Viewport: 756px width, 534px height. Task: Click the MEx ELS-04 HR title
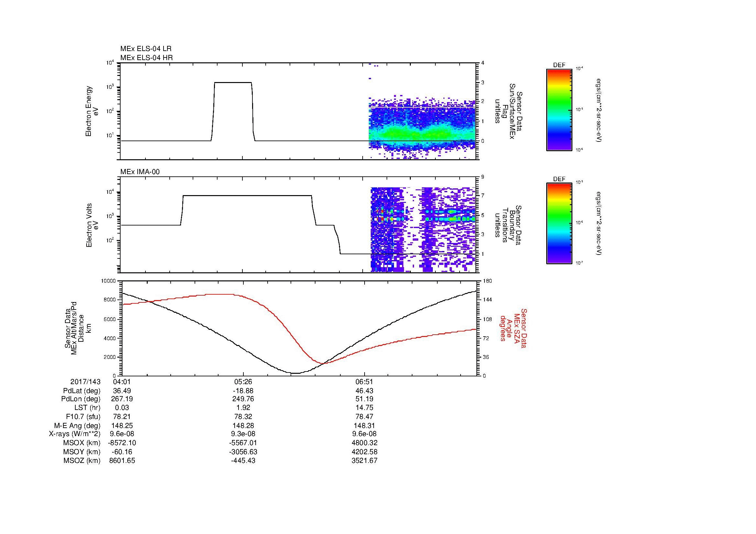pyautogui.click(x=146, y=58)
